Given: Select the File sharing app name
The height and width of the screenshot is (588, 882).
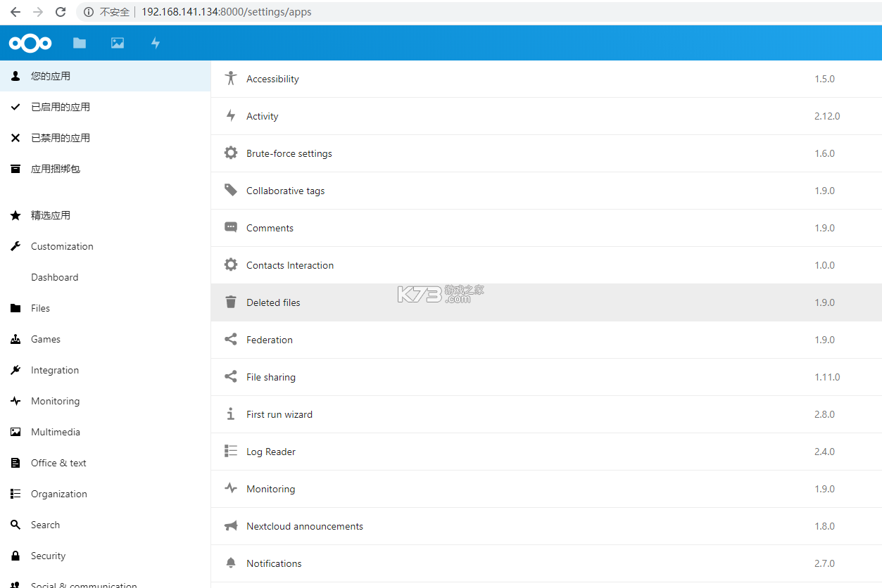Looking at the screenshot, I should (271, 377).
